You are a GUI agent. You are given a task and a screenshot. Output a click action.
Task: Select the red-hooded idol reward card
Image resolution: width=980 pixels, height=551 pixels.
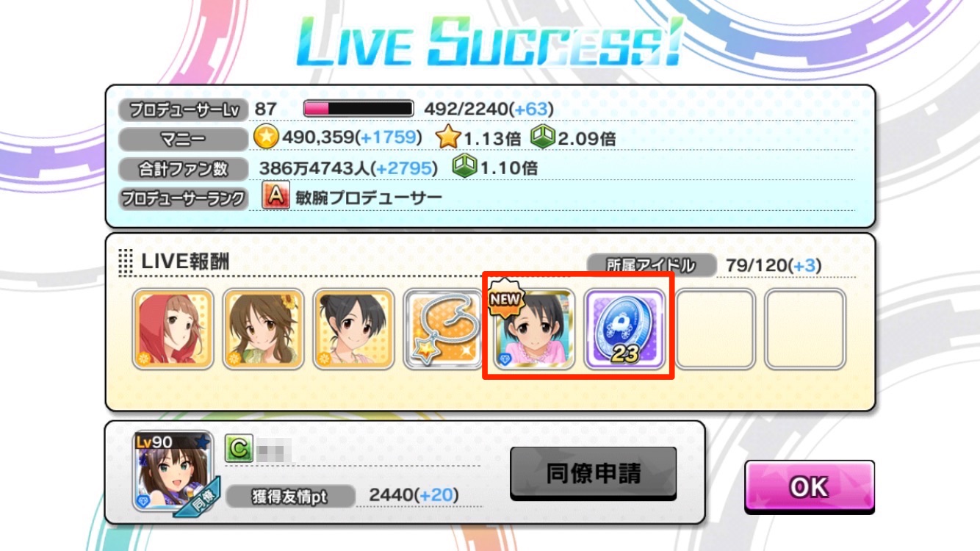point(173,328)
